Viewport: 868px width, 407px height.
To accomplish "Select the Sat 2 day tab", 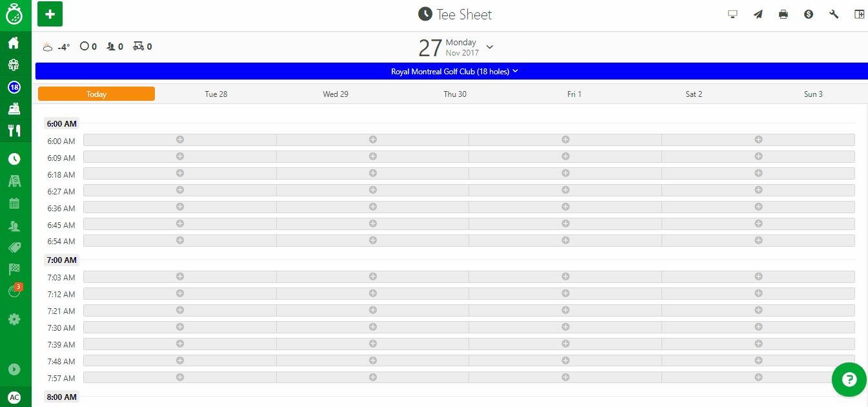I will point(694,94).
